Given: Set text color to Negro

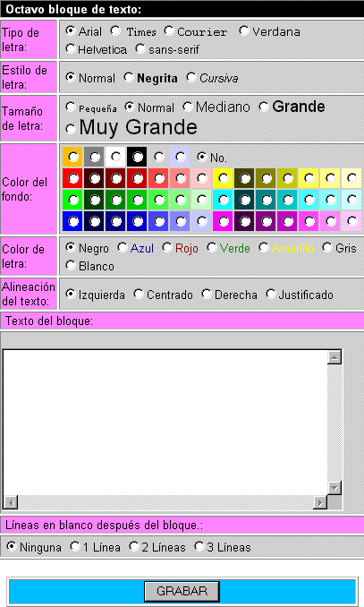Looking at the screenshot, I should (71, 246).
